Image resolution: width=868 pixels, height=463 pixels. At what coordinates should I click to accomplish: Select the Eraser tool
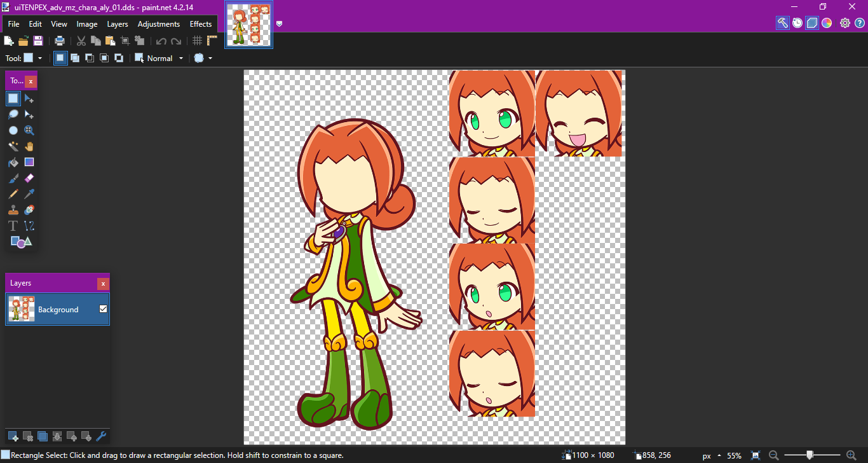click(x=29, y=178)
